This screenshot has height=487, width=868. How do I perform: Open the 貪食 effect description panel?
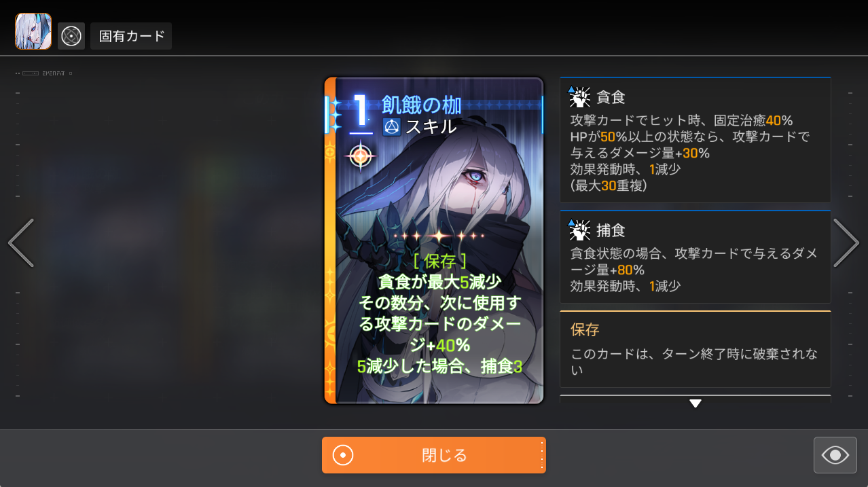(695, 140)
